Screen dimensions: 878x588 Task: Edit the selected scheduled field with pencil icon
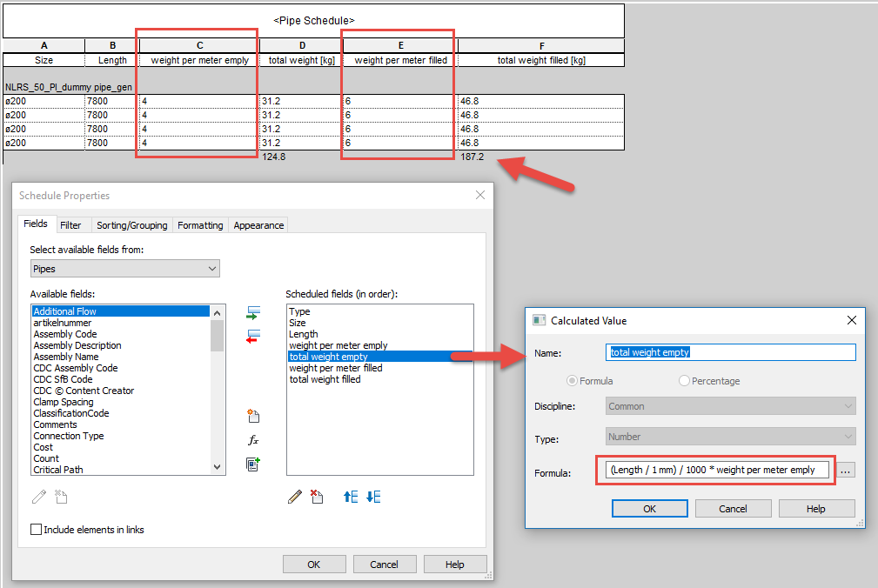[x=296, y=496]
